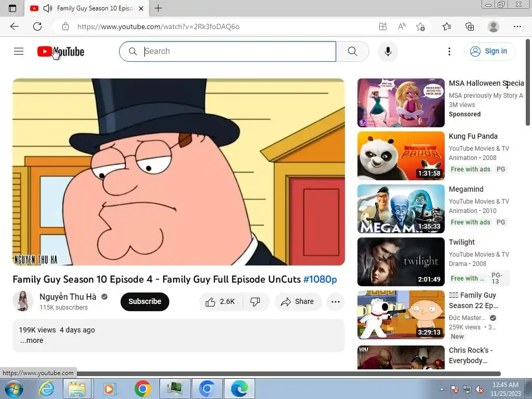Dislike the video
The image size is (532, 399).
[x=255, y=301]
